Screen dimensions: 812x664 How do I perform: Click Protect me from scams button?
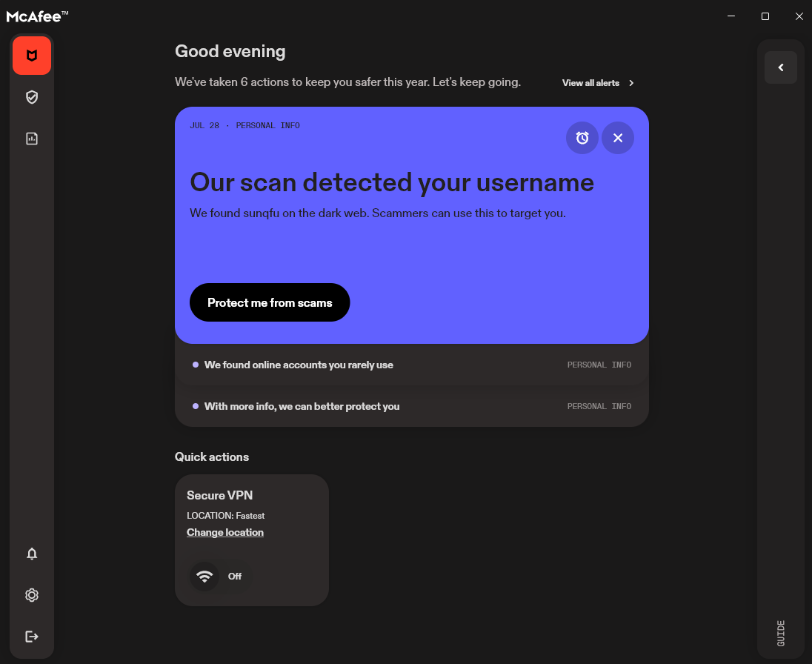point(270,302)
